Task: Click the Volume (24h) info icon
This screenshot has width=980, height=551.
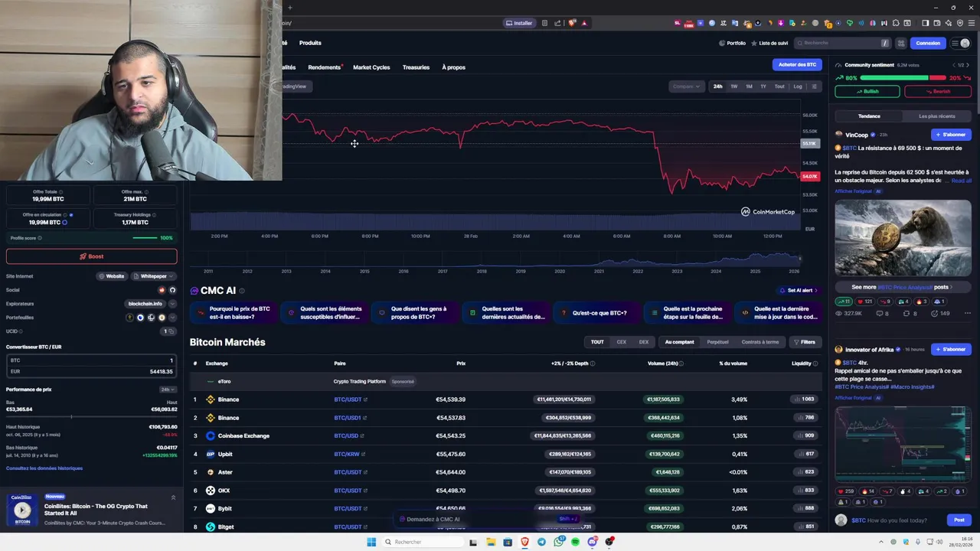Action: click(x=681, y=364)
